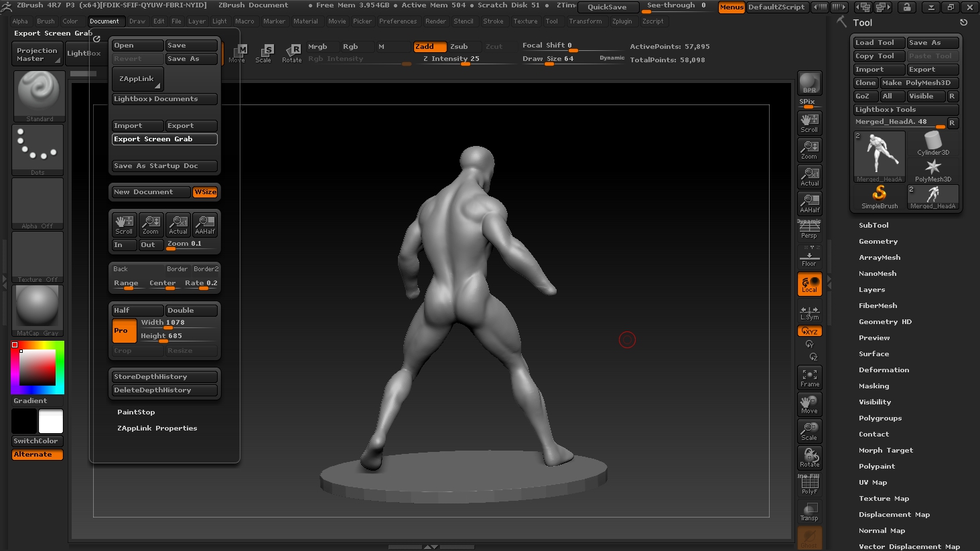
Task: Open the Zplugin menu
Action: 622,21
